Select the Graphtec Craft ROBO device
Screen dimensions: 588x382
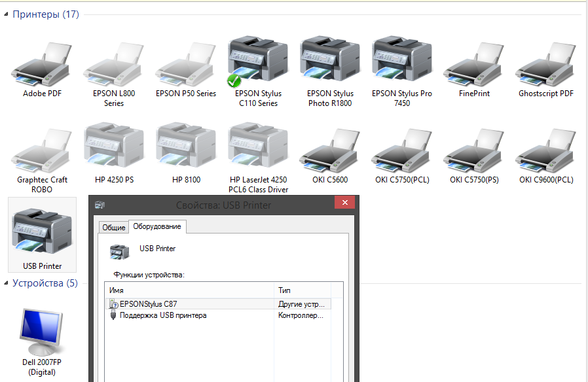click(42, 150)
